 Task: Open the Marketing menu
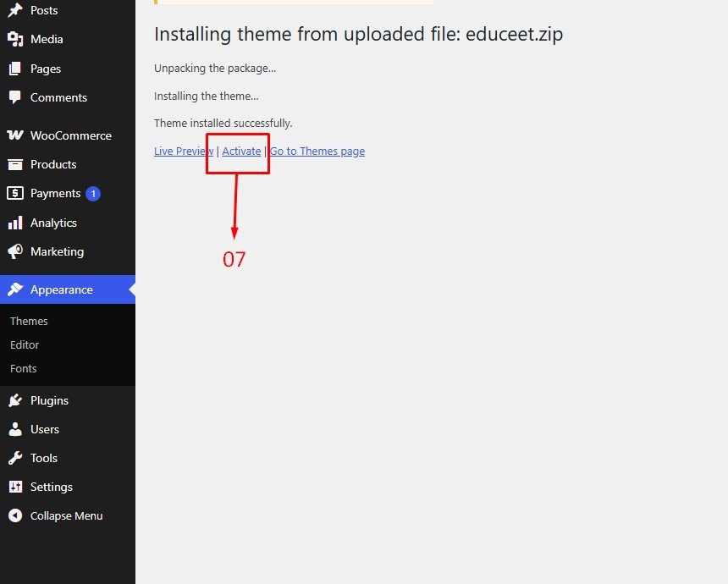pyautogui.click(x=68, y=251)
